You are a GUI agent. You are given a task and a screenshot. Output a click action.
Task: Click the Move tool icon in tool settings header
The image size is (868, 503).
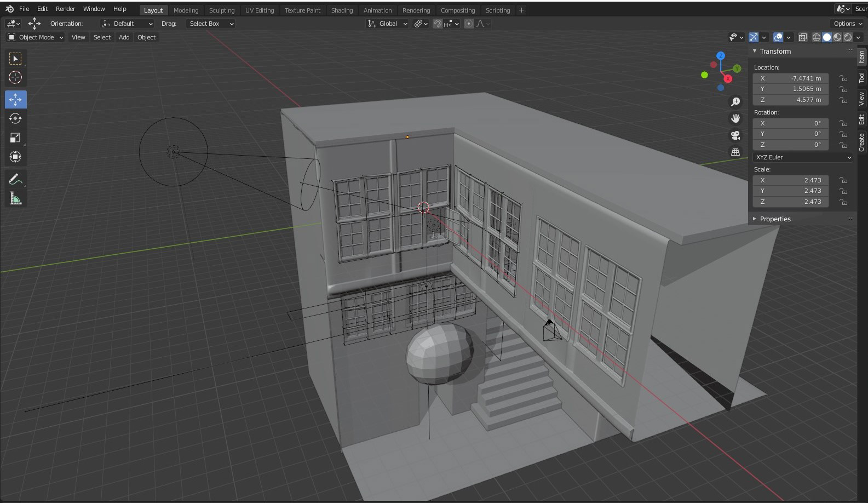pyautogui.click(x=34, y=23)
